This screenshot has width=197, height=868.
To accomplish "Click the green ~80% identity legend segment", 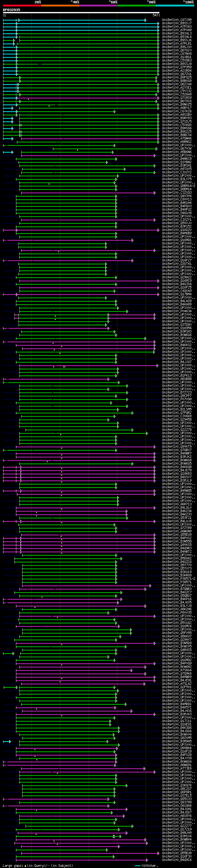I will [137, 6].
